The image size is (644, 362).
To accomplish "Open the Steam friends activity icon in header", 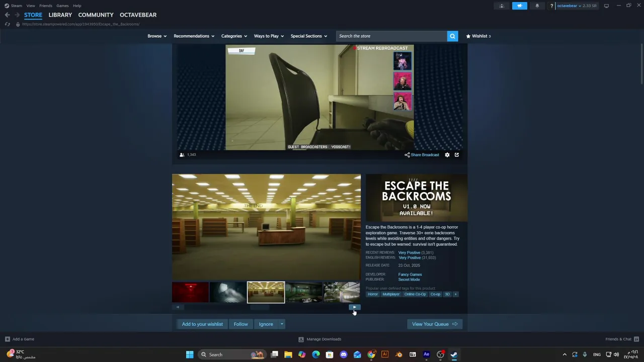I will click(x=502, y=6).
